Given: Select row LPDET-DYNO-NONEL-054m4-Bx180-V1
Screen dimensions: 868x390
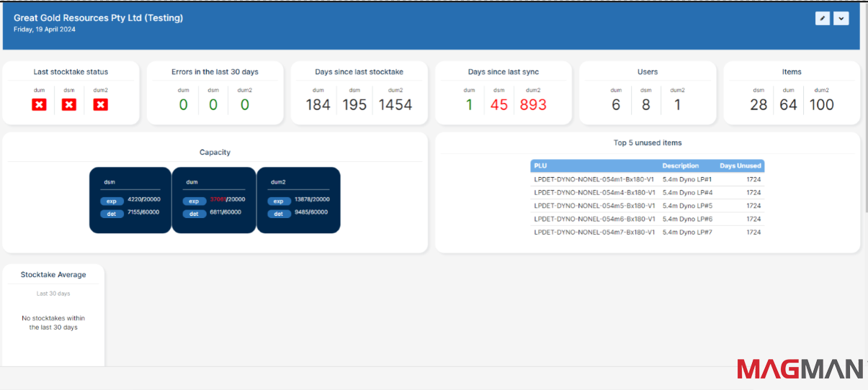Looking at the screenshot, I should (x=647, y=193).
